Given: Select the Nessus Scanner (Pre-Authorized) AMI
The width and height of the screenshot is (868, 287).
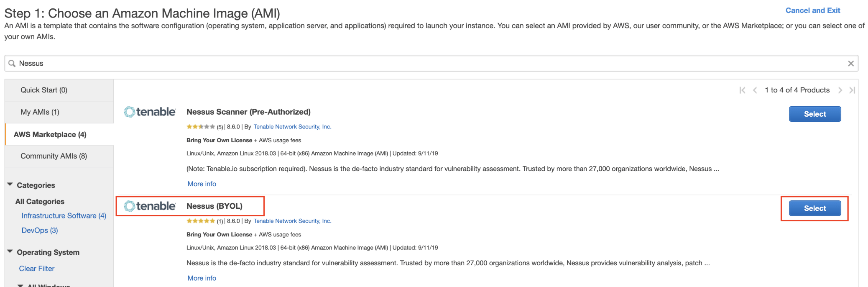Looking at the screenshot, I should pos(815,114).
